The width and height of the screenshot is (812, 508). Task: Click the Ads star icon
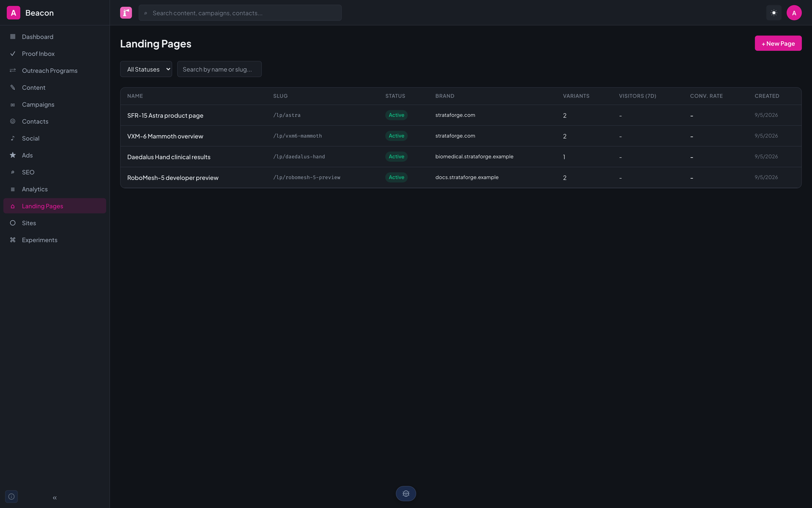tap(12, 155)
